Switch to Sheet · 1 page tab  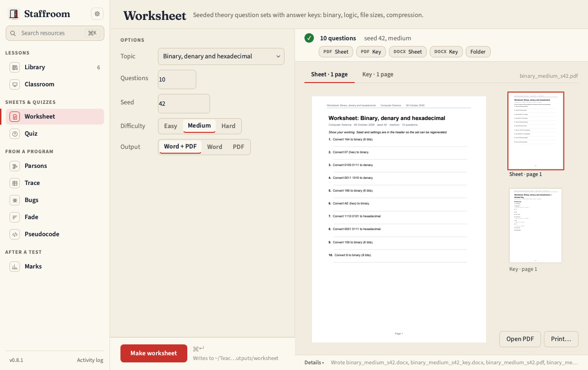tap(330, 74)
